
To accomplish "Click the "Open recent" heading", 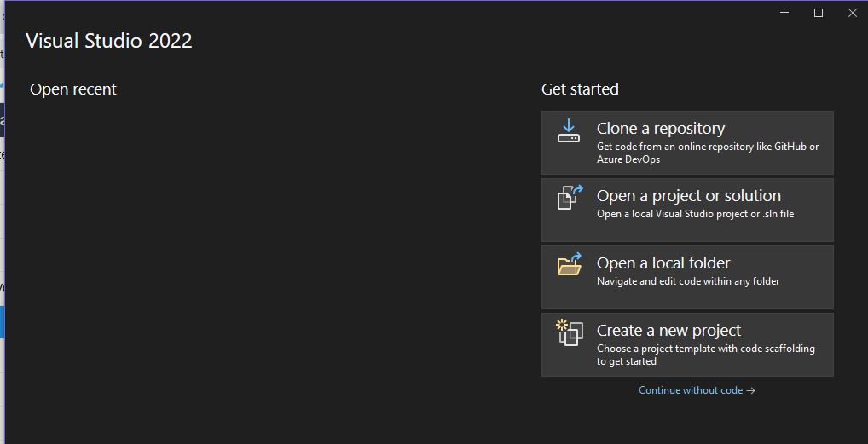I will click(73, 89).
